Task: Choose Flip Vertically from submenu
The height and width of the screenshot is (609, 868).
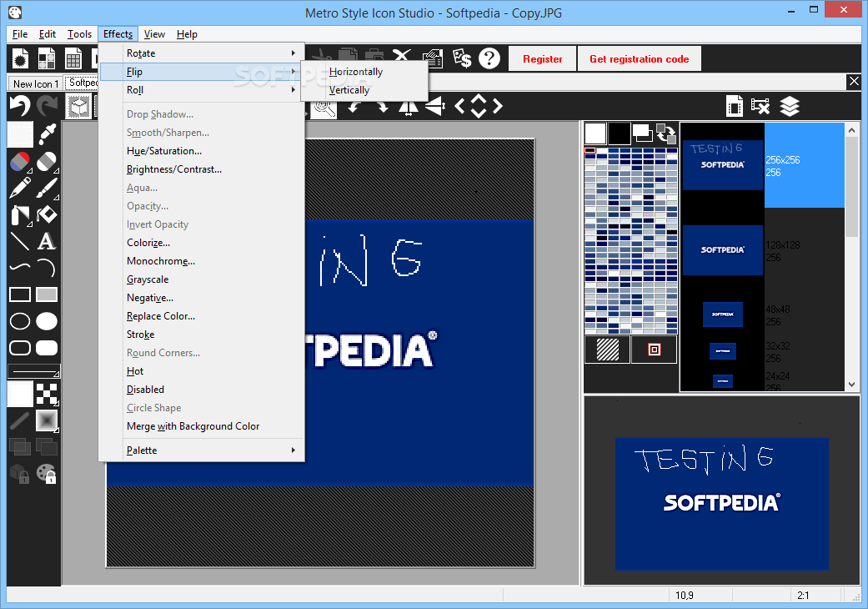Action: point(365,90)
